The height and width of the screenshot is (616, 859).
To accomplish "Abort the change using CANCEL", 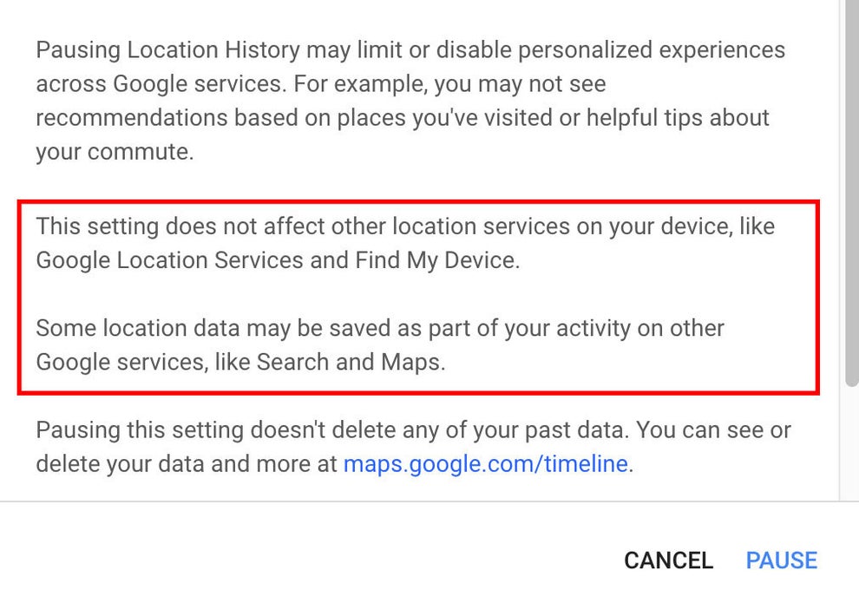I will click(667, 560).
